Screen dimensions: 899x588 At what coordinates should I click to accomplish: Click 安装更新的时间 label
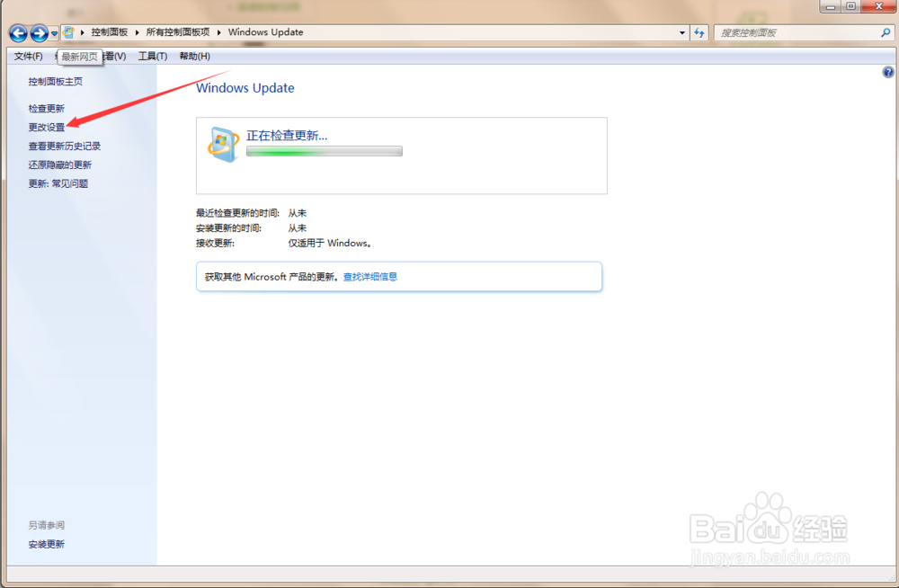point(228,228)
